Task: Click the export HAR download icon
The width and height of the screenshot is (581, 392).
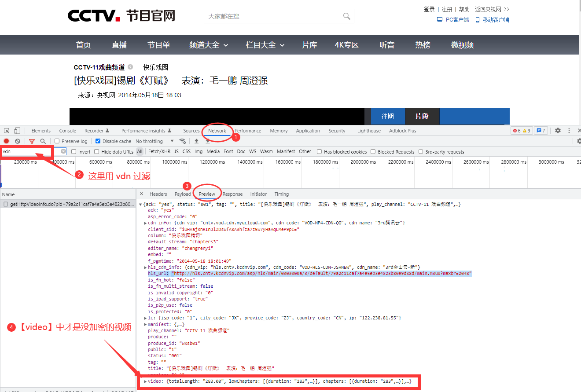Action: point(208,141)
